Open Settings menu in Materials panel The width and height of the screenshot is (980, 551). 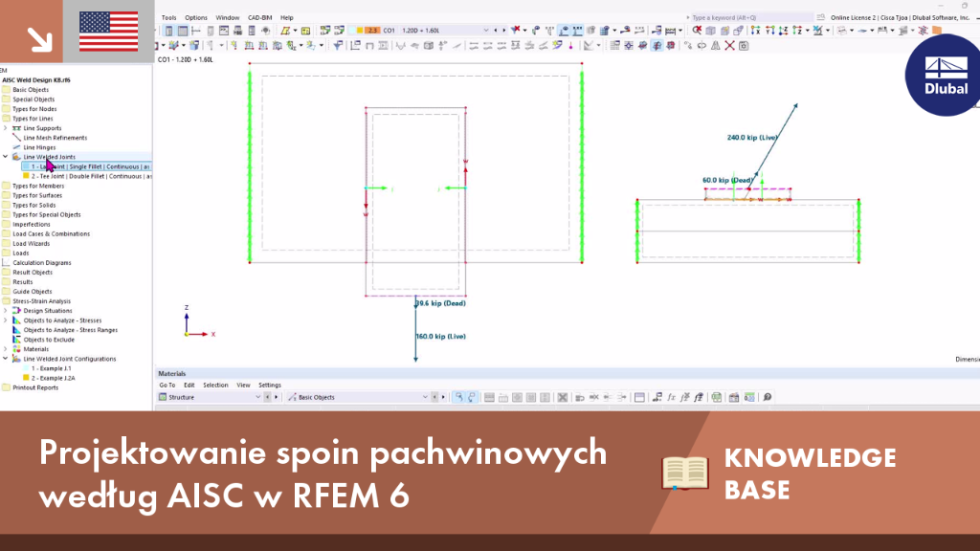[x=270, y=385]
